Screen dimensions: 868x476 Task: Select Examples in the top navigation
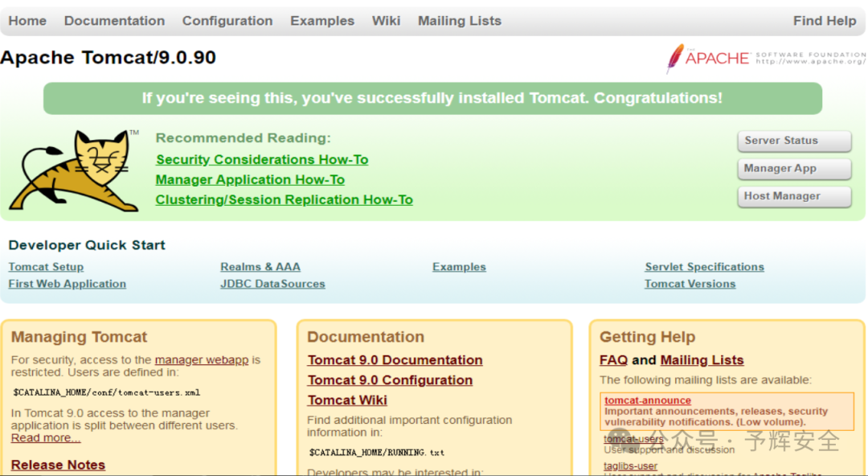tap(322, 21)
